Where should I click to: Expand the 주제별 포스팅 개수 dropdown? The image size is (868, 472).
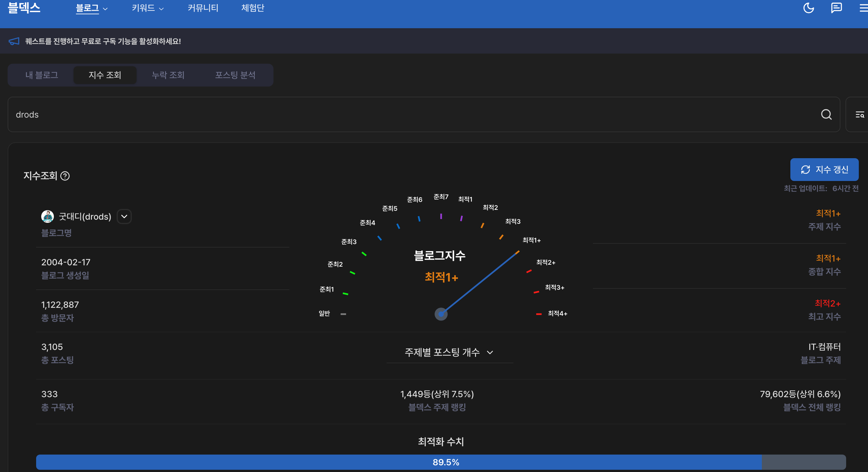[x=449, y=352]
